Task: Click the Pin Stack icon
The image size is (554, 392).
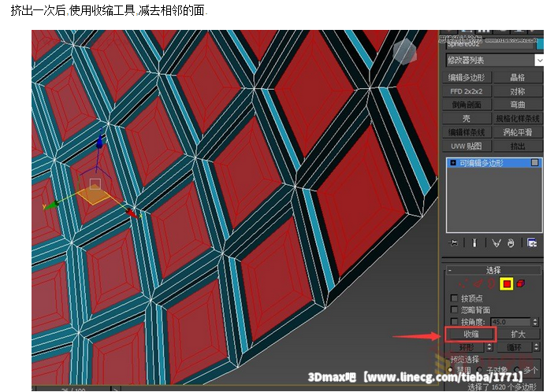Action: (453, 242)
